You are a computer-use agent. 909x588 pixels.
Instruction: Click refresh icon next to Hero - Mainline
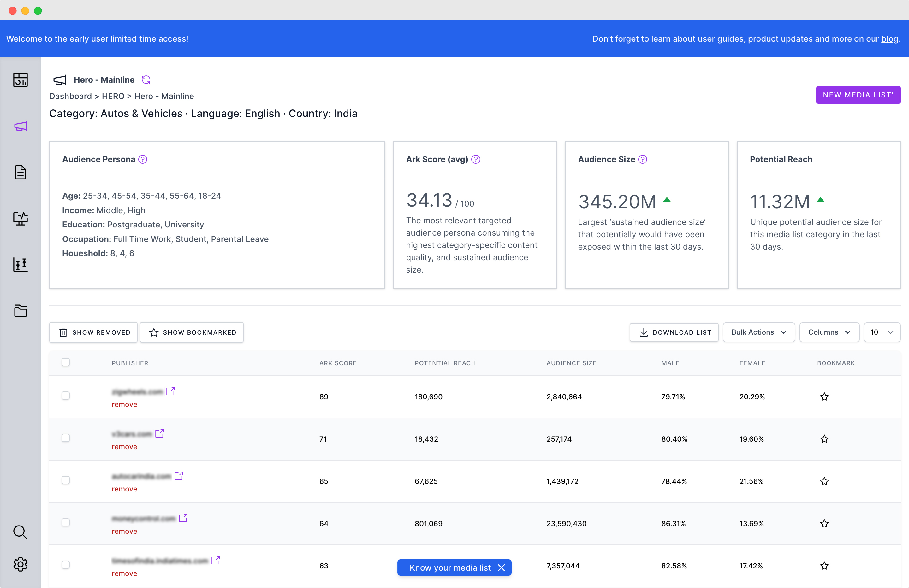point(146,80)
